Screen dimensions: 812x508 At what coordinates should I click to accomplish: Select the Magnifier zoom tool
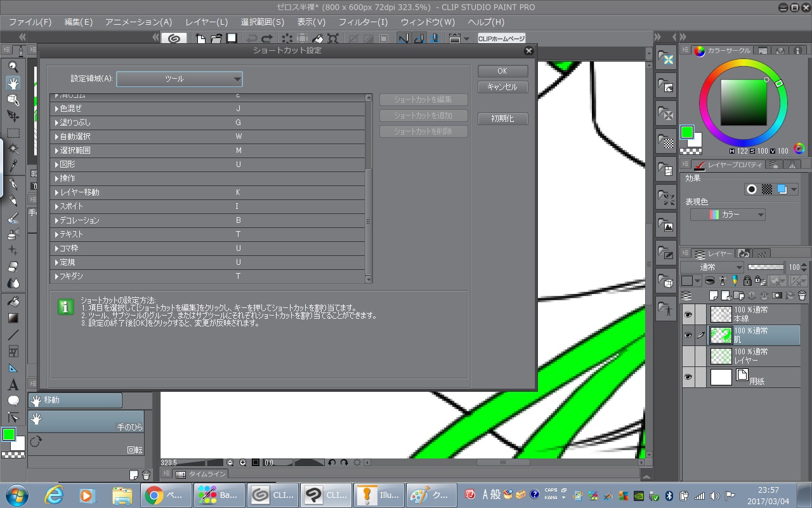pos(13,67)
